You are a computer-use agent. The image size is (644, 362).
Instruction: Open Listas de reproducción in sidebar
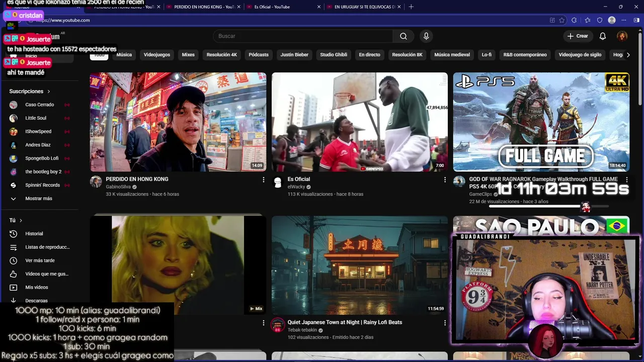(40, 247)
